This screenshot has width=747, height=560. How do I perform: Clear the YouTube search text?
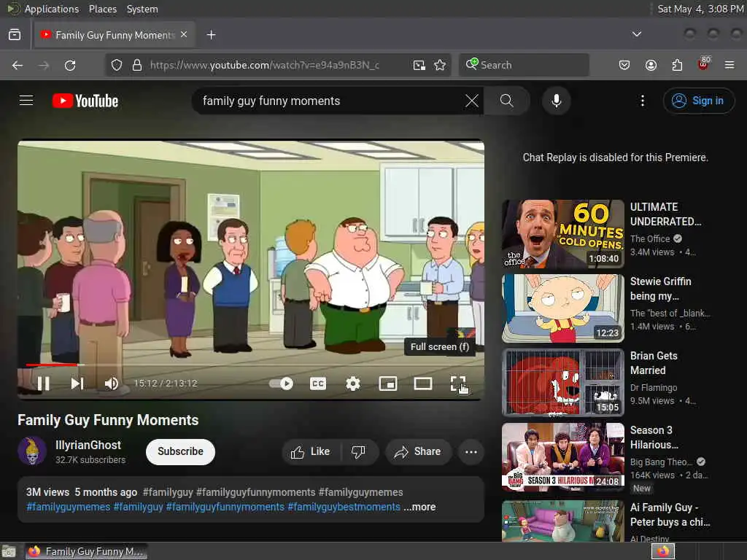472,101
